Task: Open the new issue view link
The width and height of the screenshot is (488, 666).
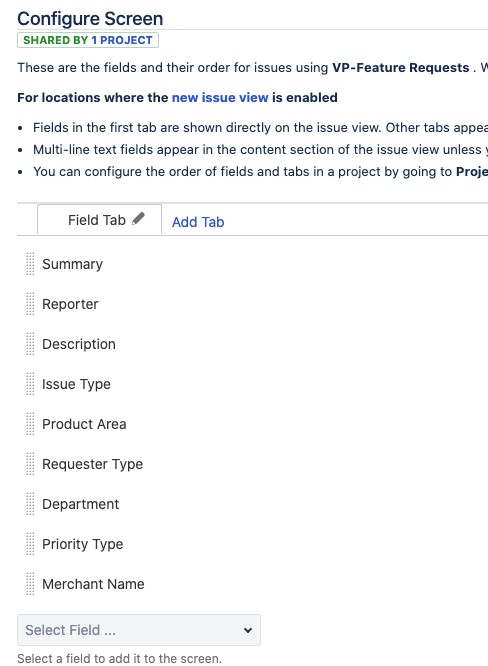Action: click(220, 98)
